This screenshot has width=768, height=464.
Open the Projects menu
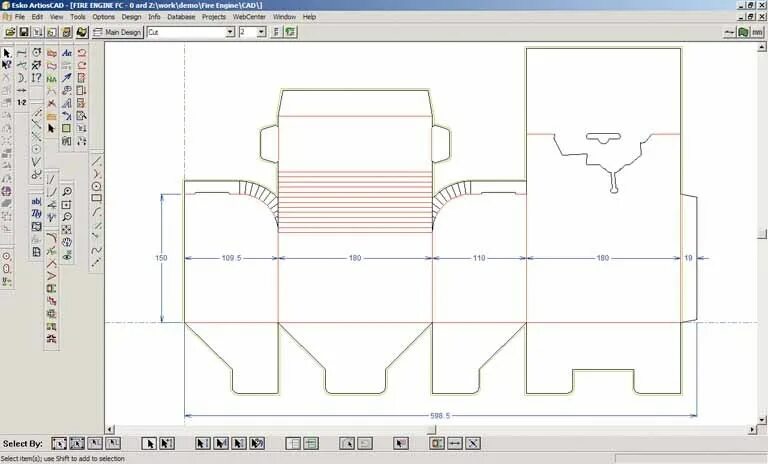coord(214,17)
